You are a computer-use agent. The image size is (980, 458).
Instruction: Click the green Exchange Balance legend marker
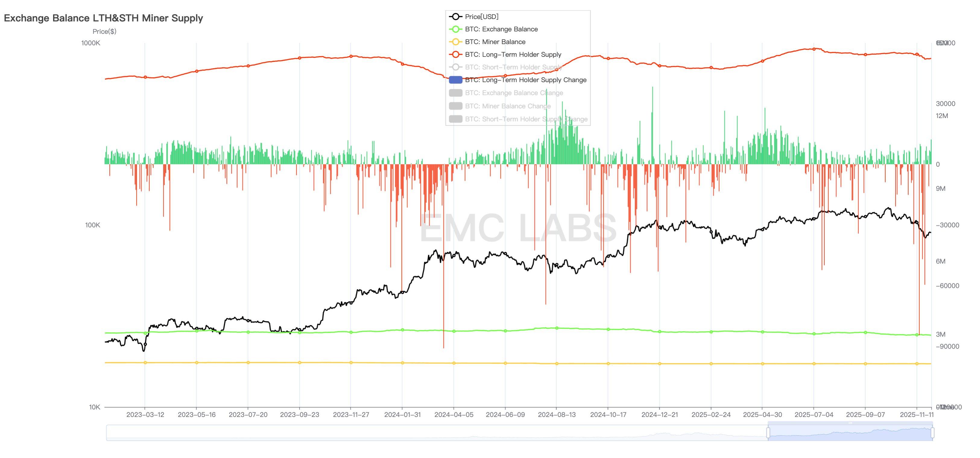coord(455,29)
